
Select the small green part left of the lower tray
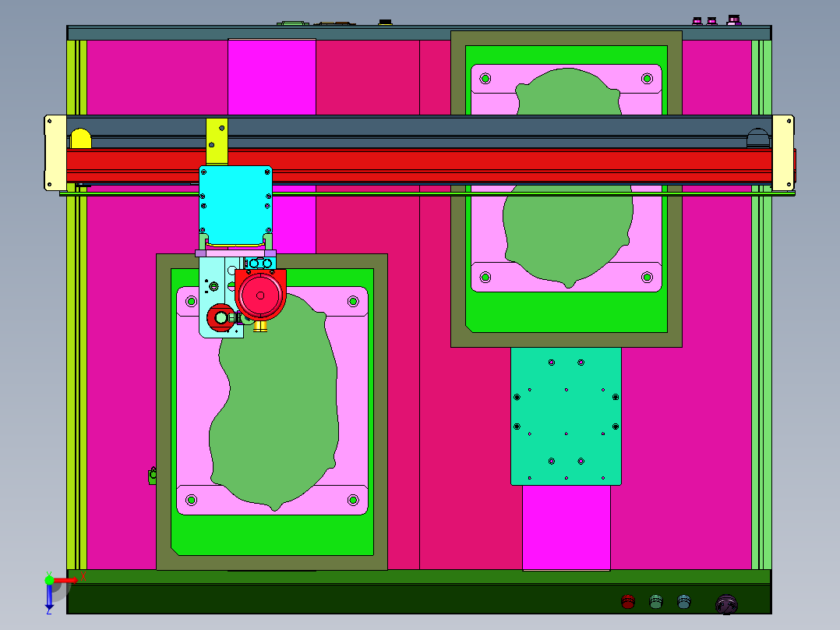pyautogui.click(x=152, y=475)
